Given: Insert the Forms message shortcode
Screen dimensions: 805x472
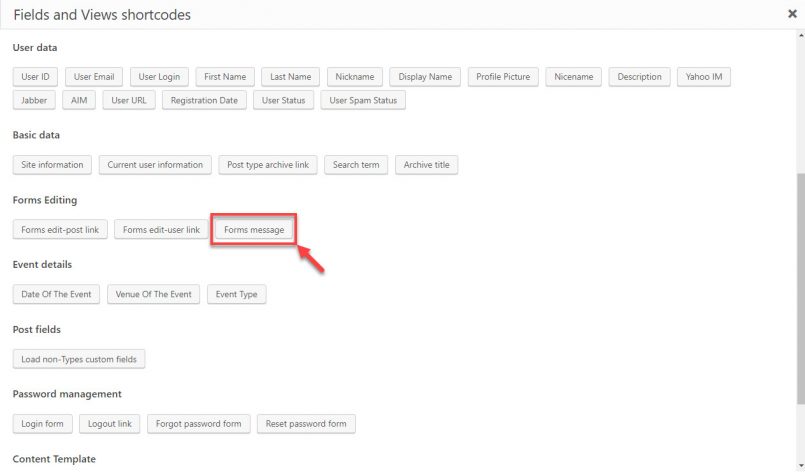Looking at the screenshot, I should [254, 230].
